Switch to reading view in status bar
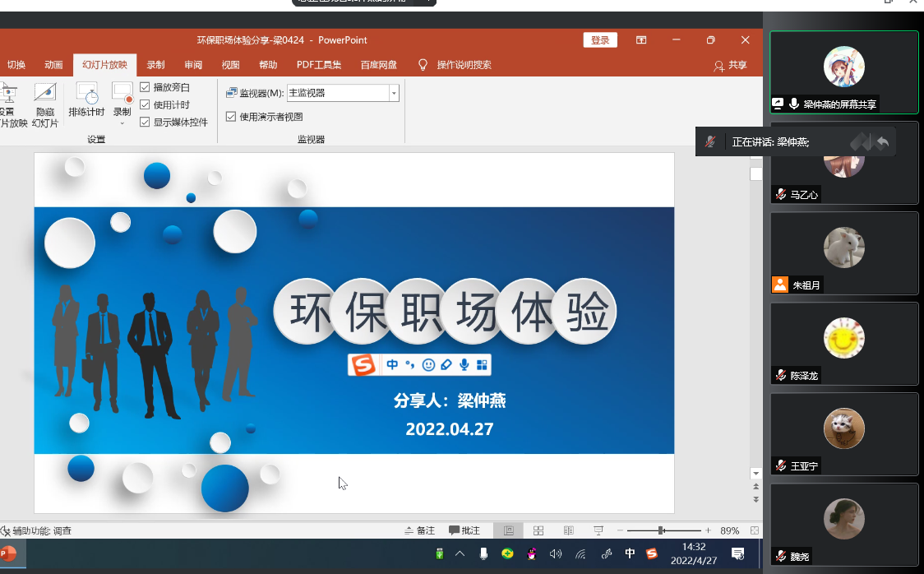Screen dimensions: 924x574 [568, 530]
